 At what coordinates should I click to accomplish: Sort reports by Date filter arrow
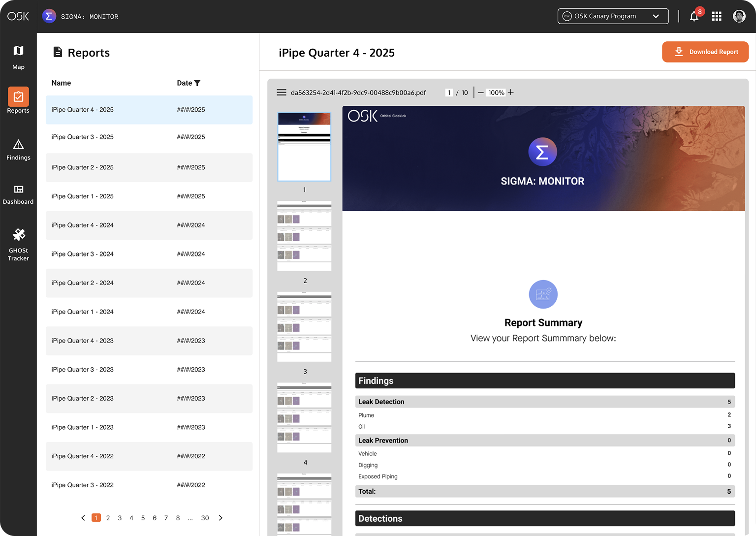[x=197, y=83]
